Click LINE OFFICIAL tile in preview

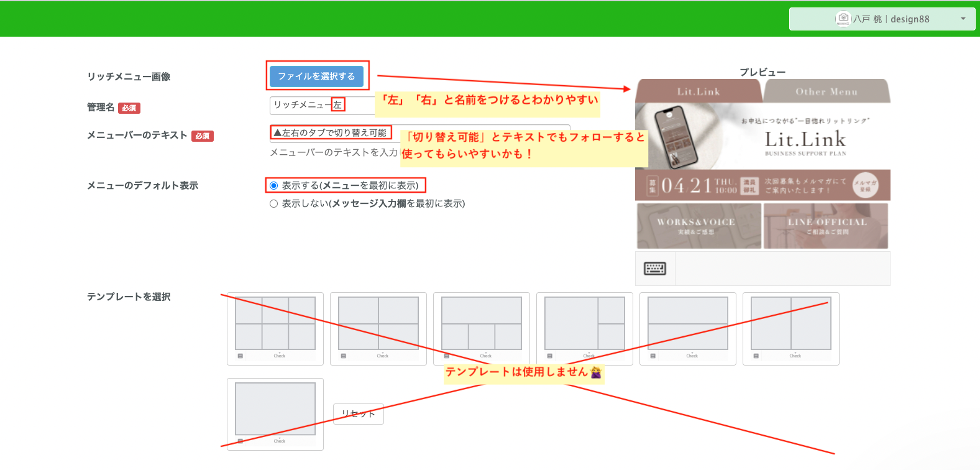pyautogui.click(x=826, y=226)
